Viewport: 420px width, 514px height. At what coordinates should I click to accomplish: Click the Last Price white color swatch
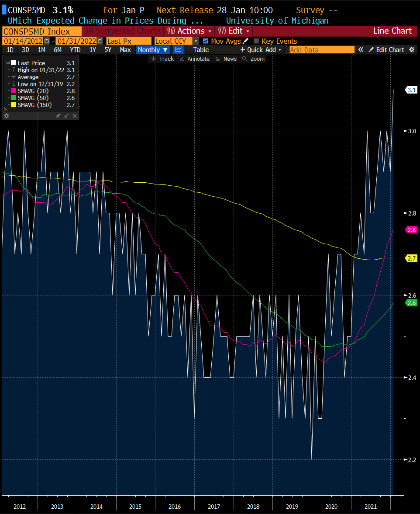(x=14, y=63)
